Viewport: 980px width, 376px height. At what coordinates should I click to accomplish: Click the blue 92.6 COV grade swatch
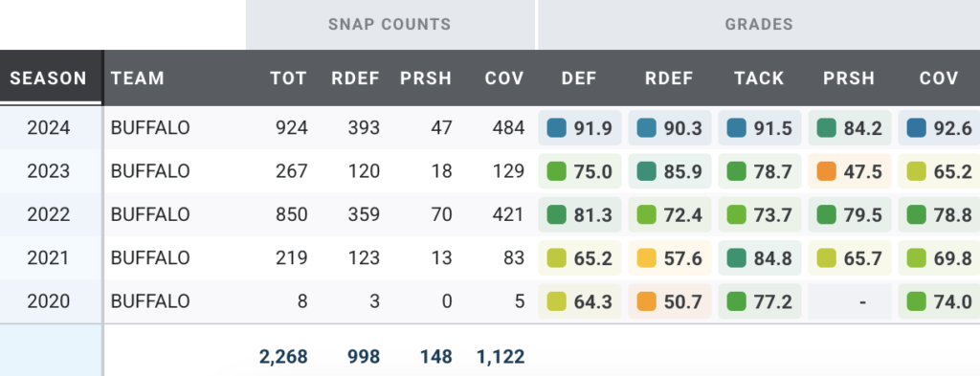[916, 128]
